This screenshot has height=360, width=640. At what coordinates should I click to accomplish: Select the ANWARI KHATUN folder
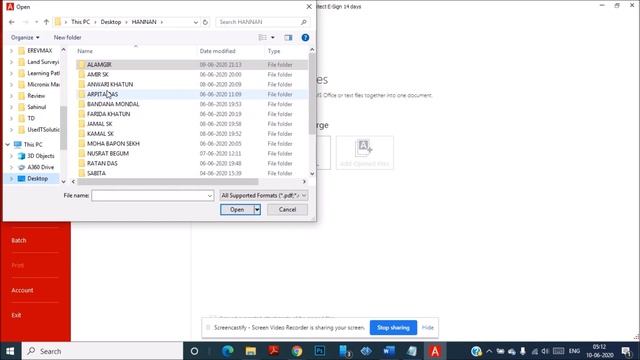191,84
